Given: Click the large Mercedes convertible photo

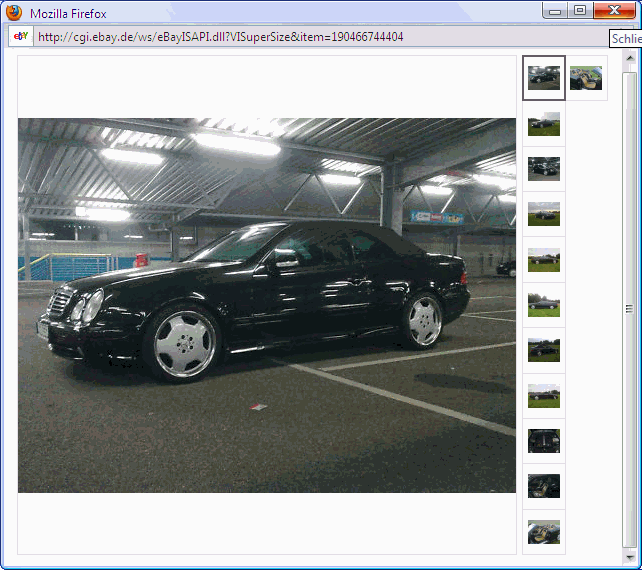Looking at the screenshot, I should tap(267, 305).
